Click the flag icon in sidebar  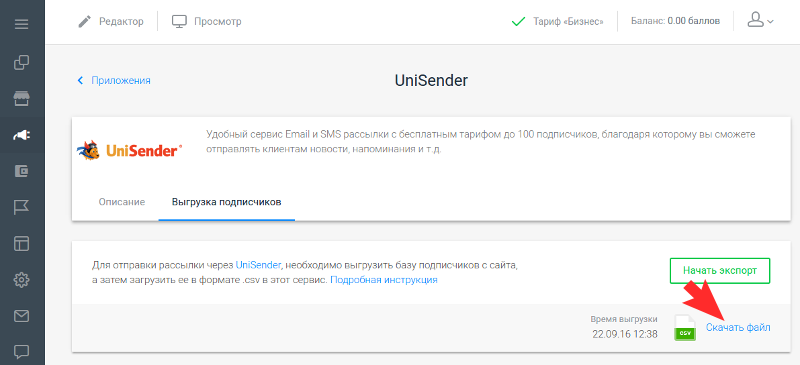pos(21,207)
